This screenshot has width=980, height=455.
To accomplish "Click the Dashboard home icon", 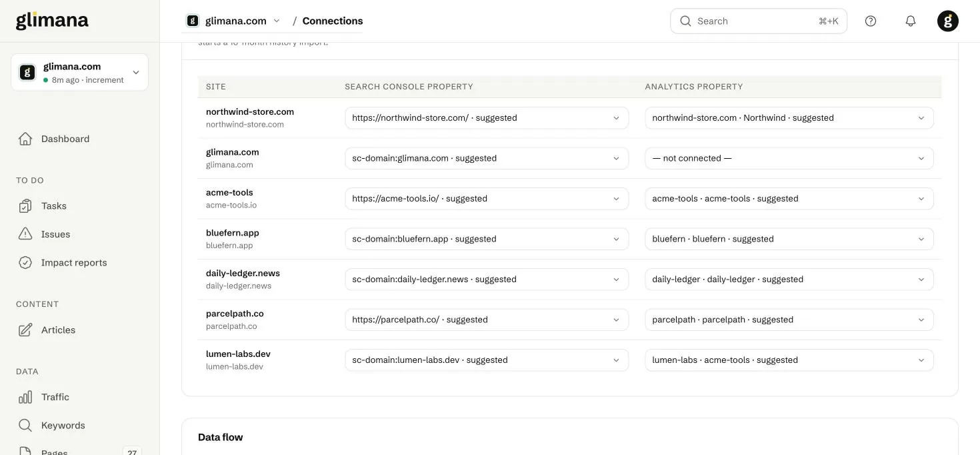I will click(x=25, y=139).
